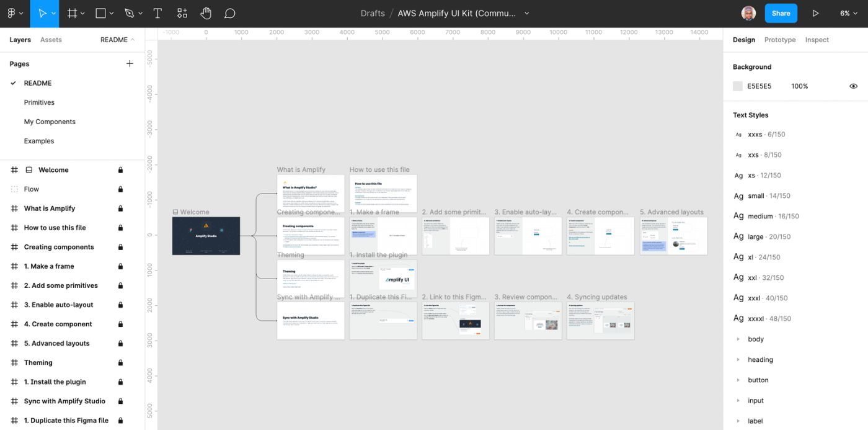Open Pen tool dropdown arrow
868x430 pixels.
click(140, 14)
